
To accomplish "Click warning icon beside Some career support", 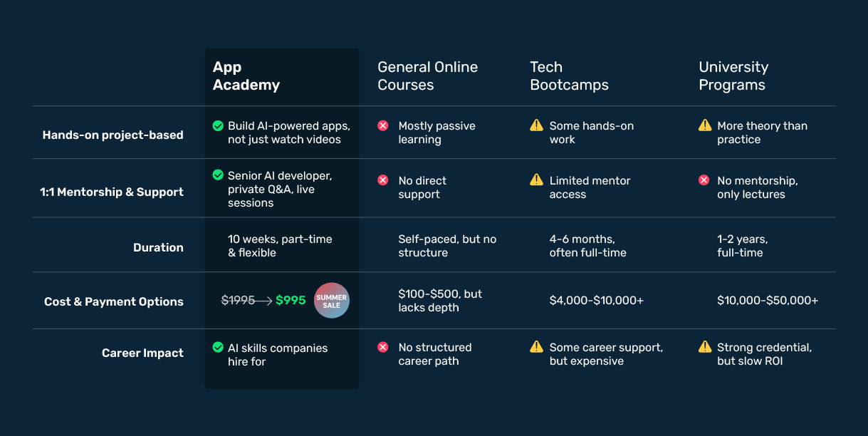I will tap(536, 347).
